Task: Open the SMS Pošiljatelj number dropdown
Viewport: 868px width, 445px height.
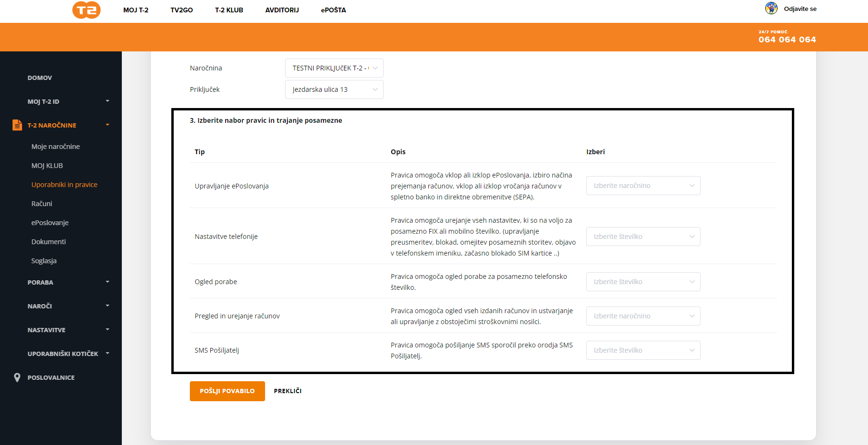Action: 643,350
